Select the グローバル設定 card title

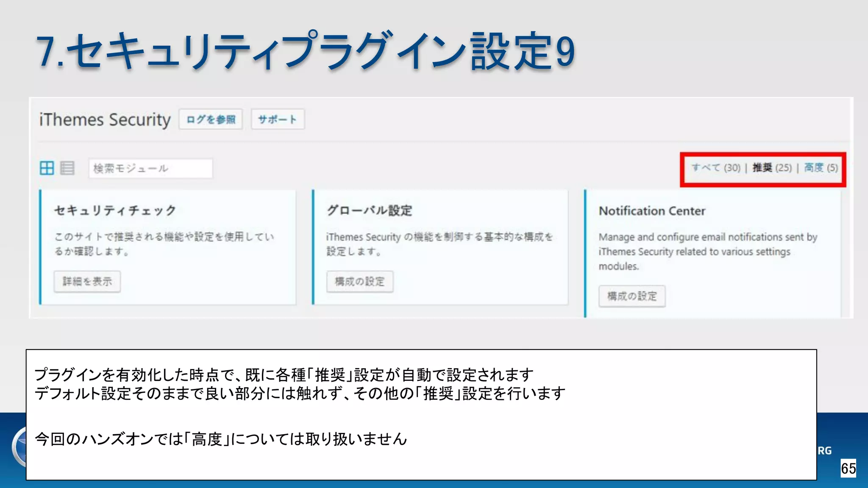pyautogui.click(x=369, y=211)
